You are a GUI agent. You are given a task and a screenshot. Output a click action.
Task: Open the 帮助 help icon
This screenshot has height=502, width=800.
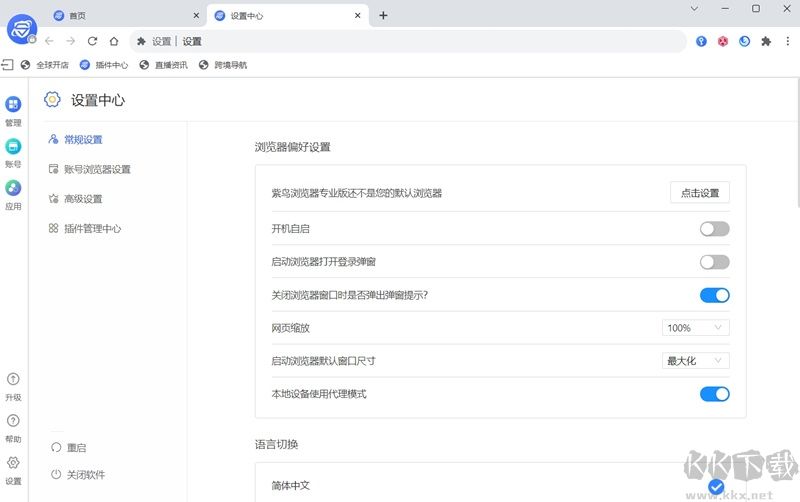click(13, 421)
